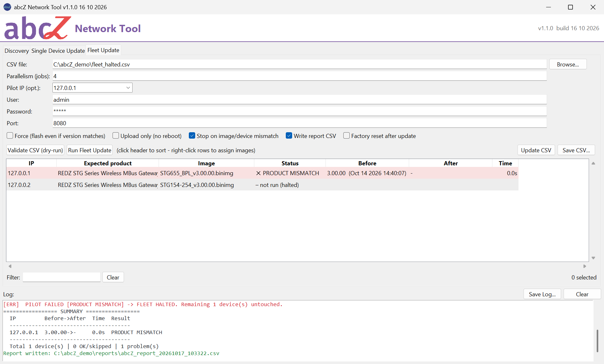This screenshot has height=364, width=604.
Task: Click the Password field
Action: 299,111
